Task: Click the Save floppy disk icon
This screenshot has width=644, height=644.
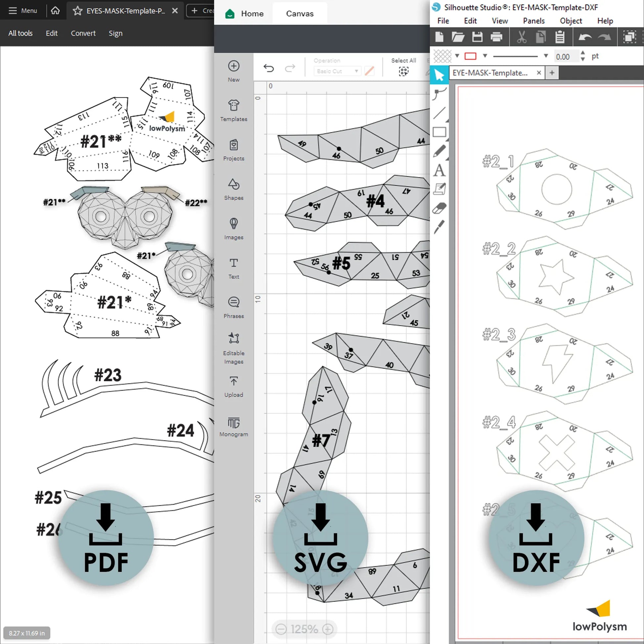Action: click(x=477, y=37)
